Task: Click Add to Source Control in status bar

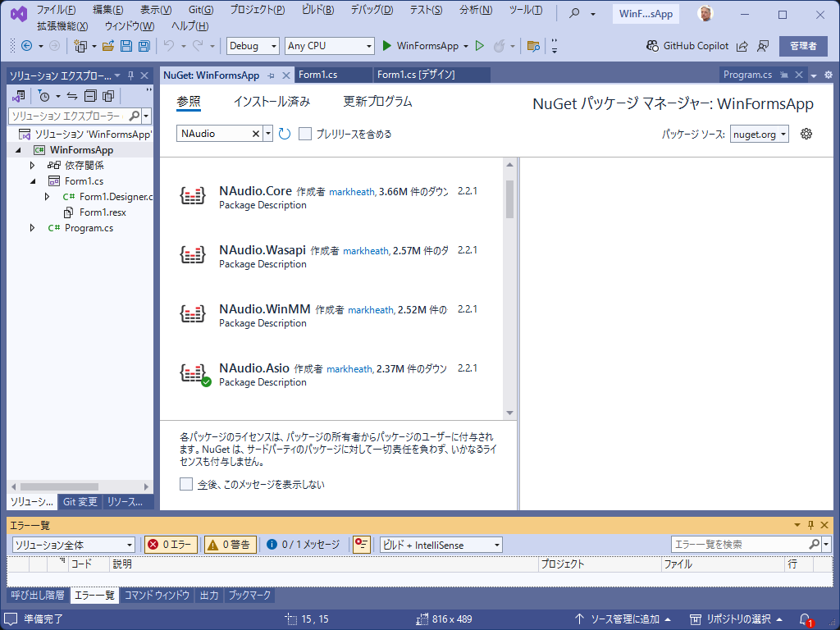Action: (x=623, y=619)
